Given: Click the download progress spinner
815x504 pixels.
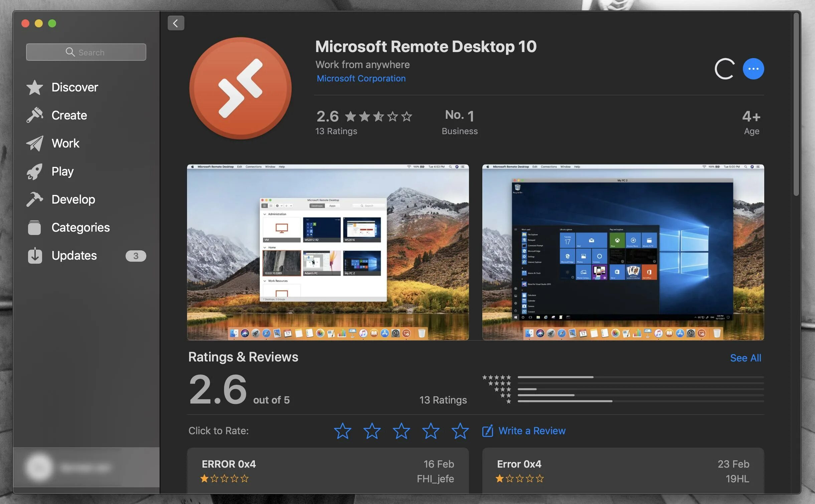Looking at the screenshot, I should pyautogui.click(x=724, y=69).
